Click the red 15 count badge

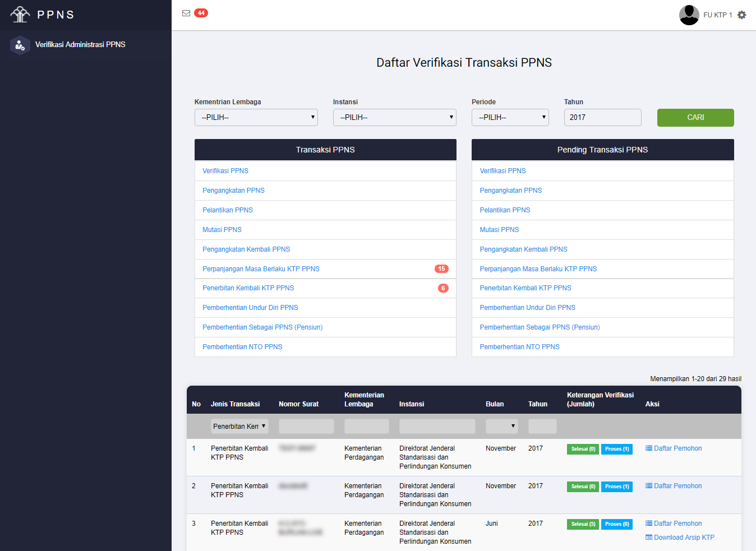click(441, 269)
